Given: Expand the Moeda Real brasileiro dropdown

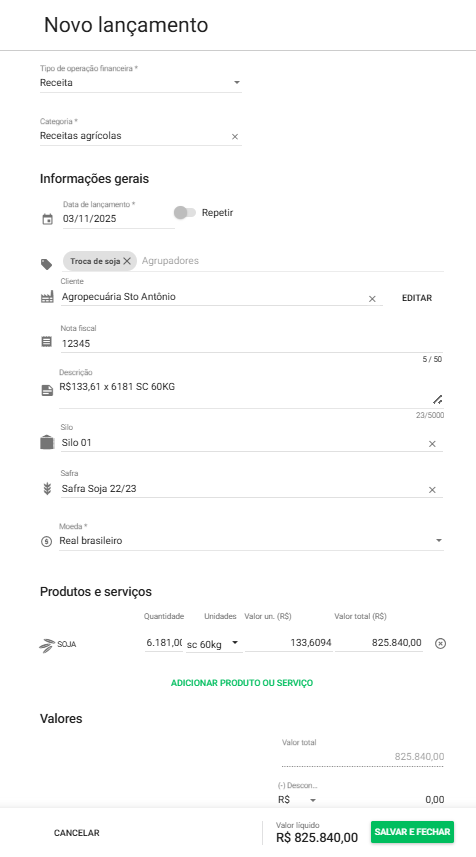Looking at the screenshot, I should point(251,541).
